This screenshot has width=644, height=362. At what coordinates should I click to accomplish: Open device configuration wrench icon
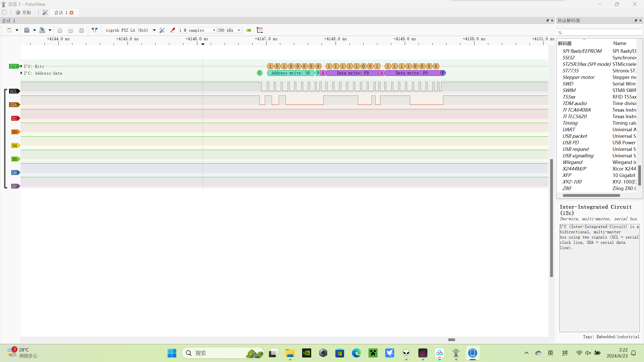[162, 30]
